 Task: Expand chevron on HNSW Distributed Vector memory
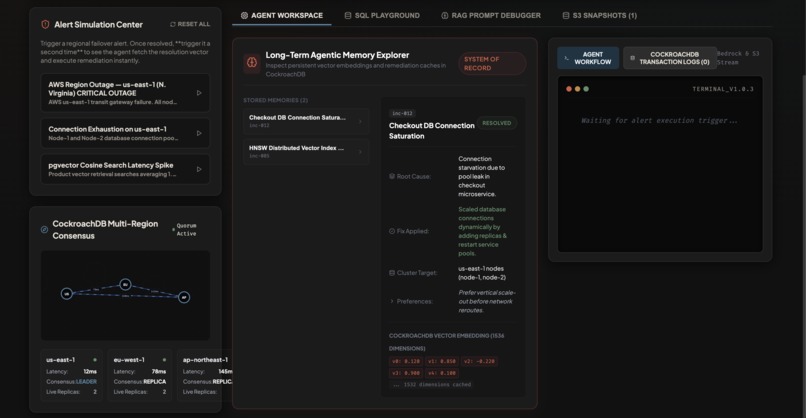click(x=360, y=152)
